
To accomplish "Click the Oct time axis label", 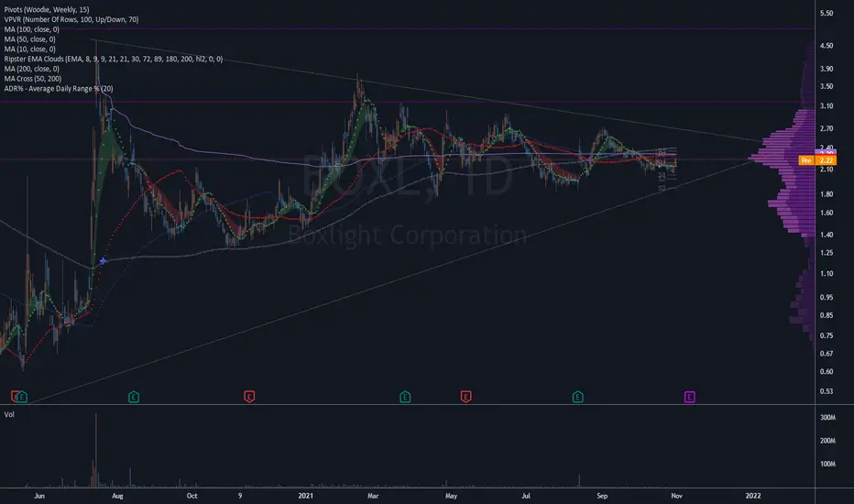I will tap(192, 496).
